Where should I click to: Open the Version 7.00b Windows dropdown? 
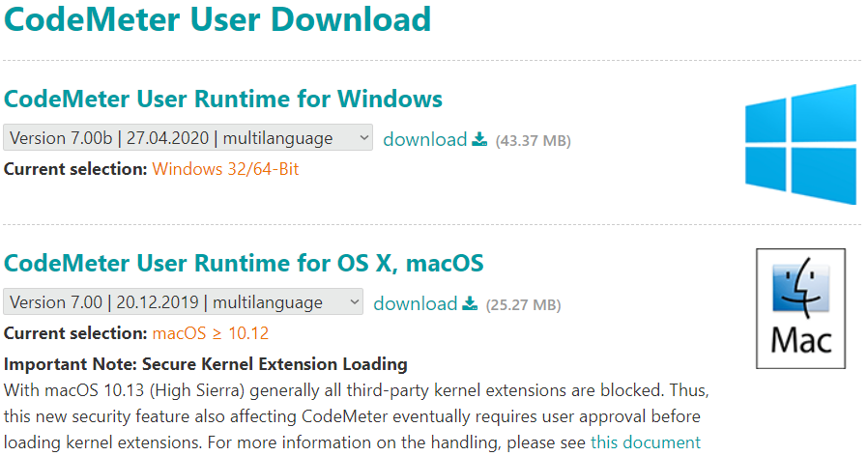[x=188, y=138]
